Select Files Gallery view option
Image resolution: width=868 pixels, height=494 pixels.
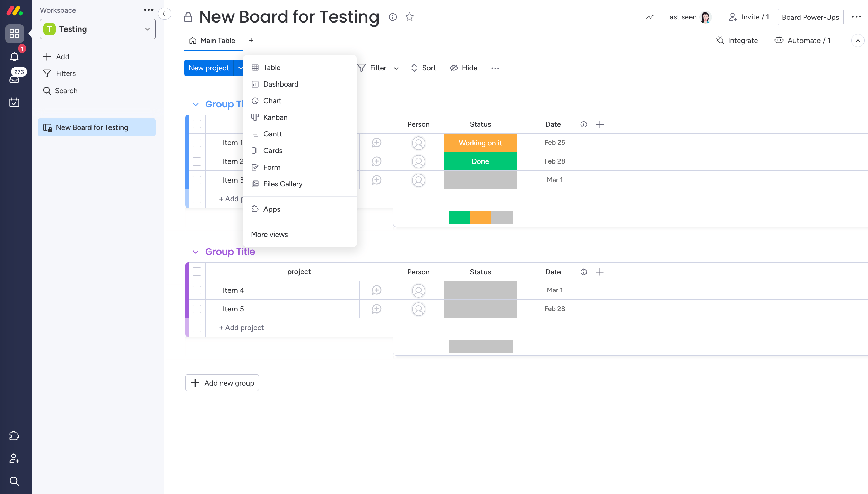point(283,184)
